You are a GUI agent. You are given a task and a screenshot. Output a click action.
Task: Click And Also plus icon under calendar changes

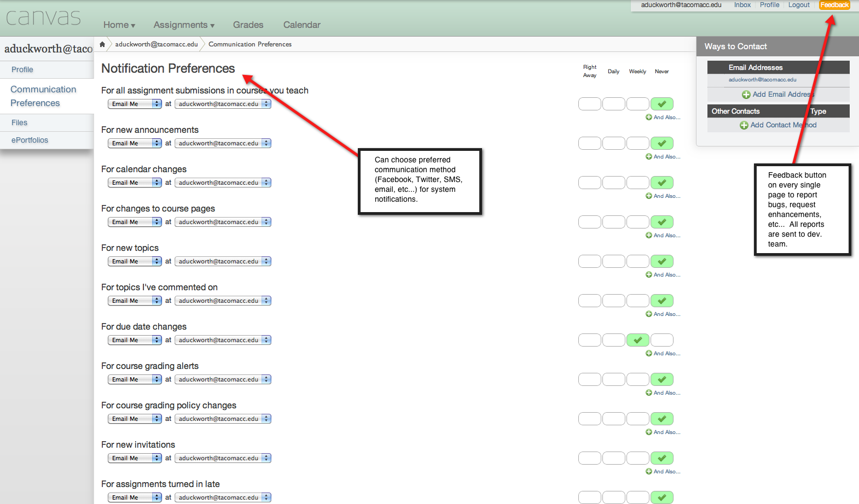[648, 196]
